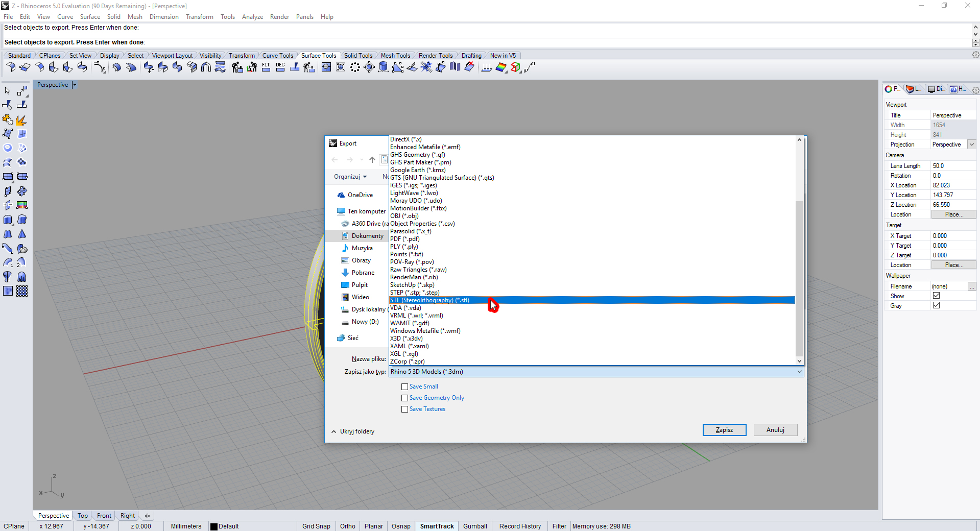This screenshot has height=531, width=980.
Task: Click the DEG change degree toolbar icon
Action: coord(280,67)
